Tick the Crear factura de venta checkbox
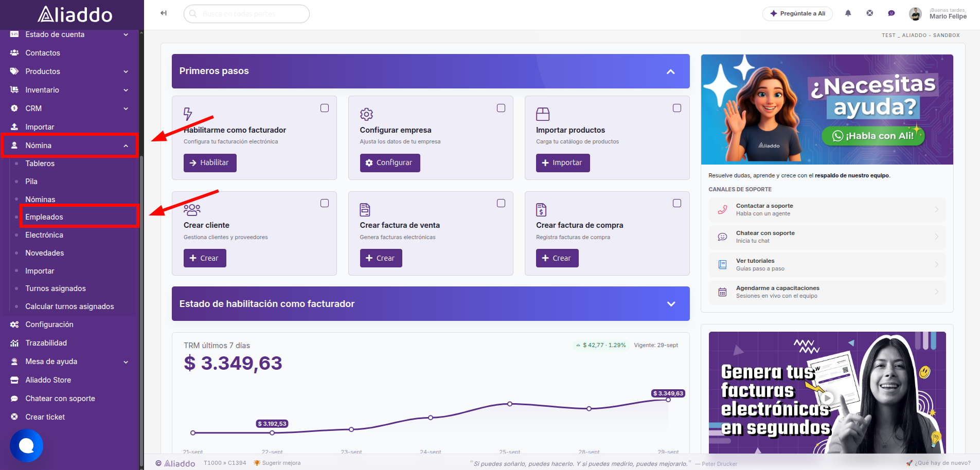 click(501, 203)
